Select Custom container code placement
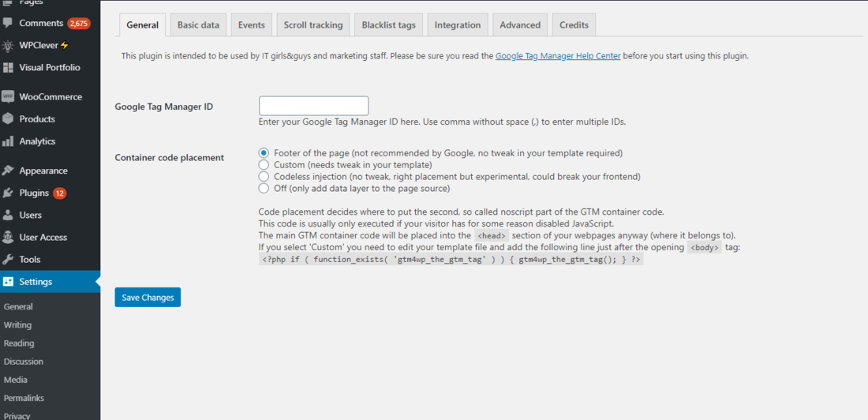Screen dimensions: 868x420 point(264,164)
